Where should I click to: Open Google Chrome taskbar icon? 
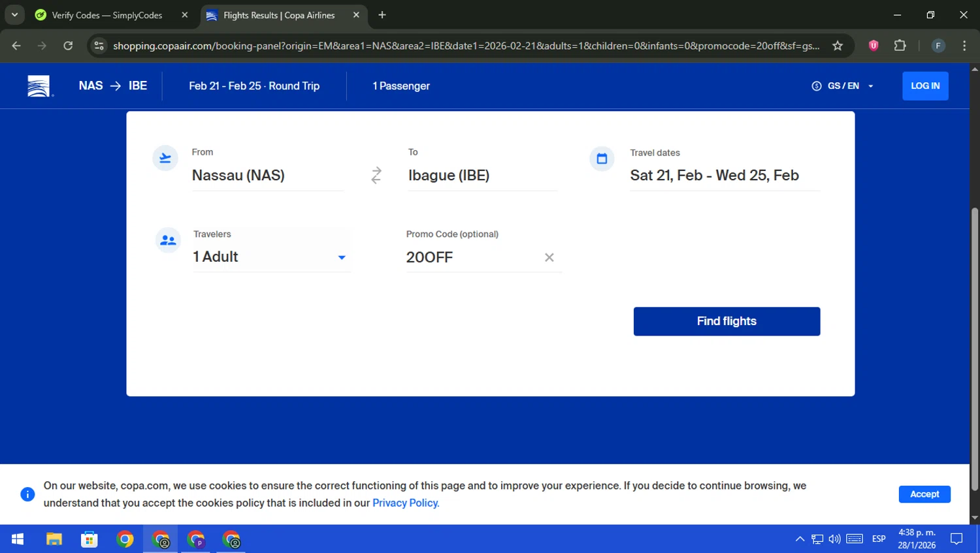click(125, 539)
